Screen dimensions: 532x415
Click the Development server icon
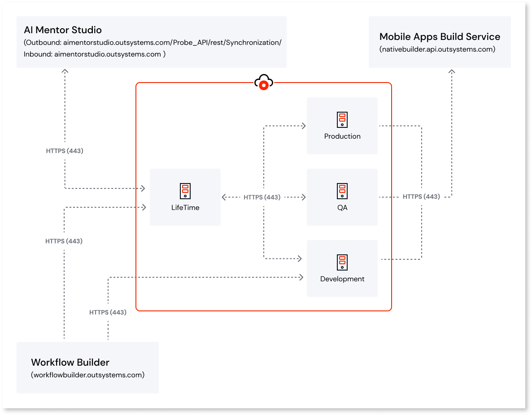[342, 262]
